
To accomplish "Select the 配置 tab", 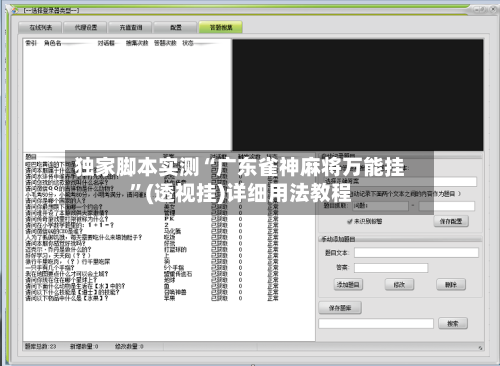I will pyautogui.click(x=175, y=27).
